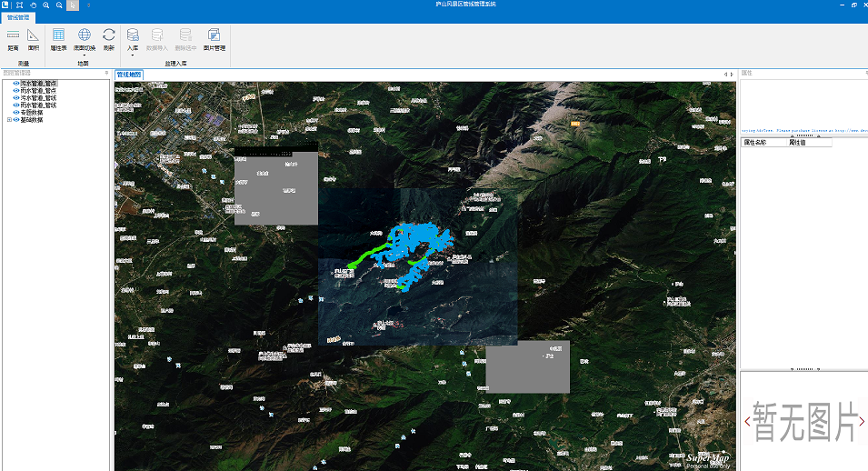Select the zoom out magnifier tool
Screen dimensions: 868x471
tap(59, 5)
